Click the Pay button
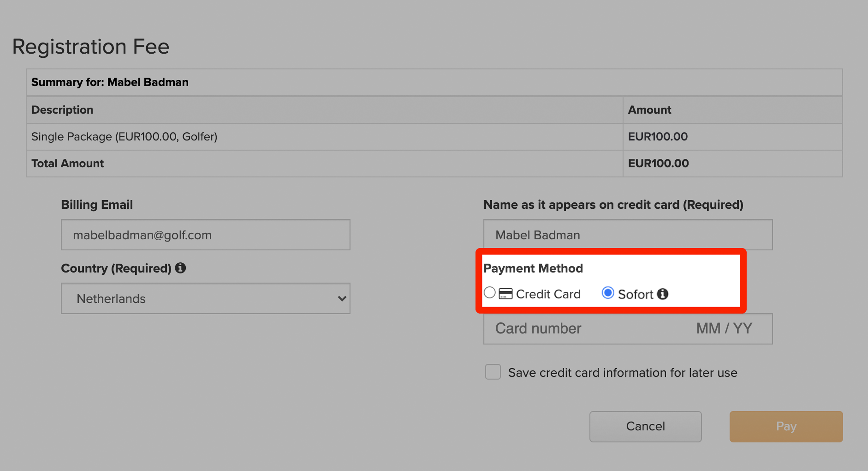868x471 pixels. (786, 426)
